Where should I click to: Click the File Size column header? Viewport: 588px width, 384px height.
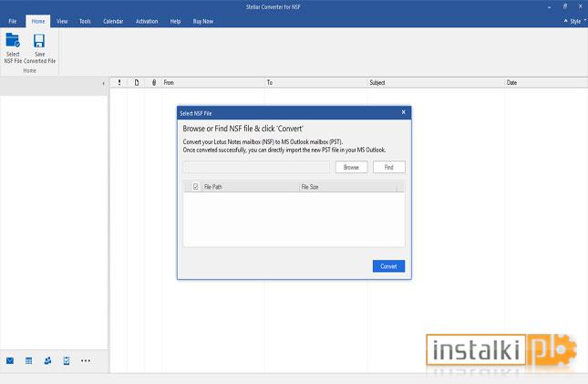348,187
